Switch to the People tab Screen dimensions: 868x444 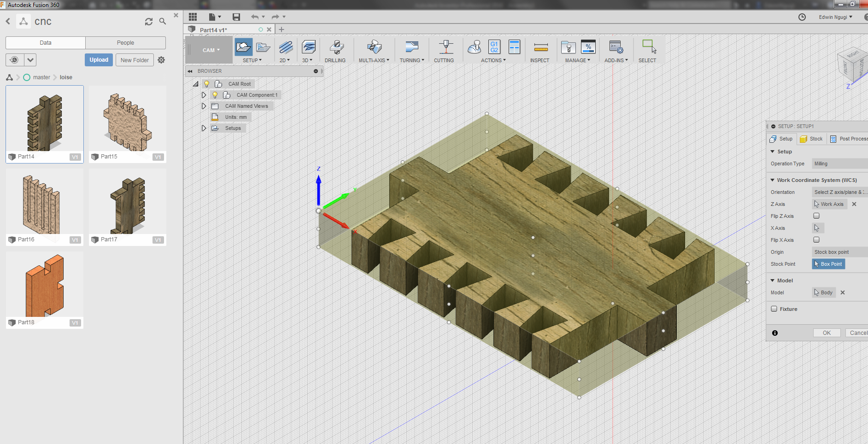coord(125,43)
